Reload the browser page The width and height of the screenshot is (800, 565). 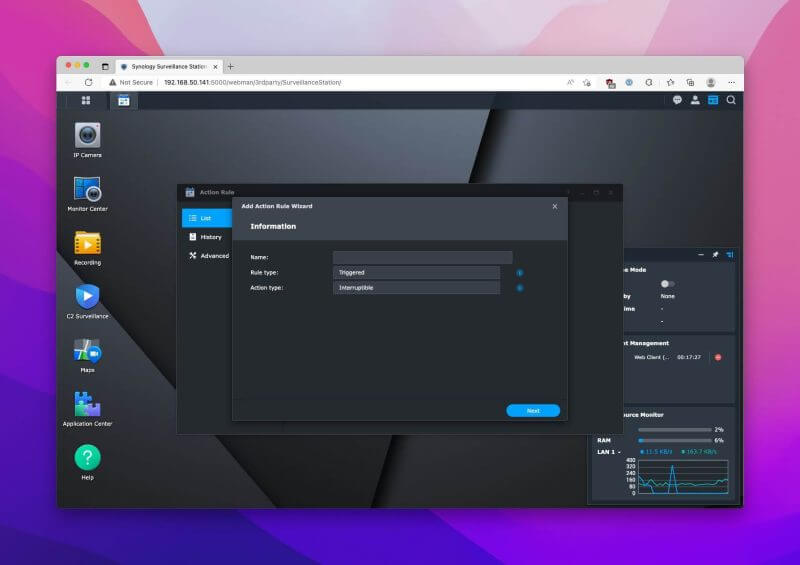point(88,82)
